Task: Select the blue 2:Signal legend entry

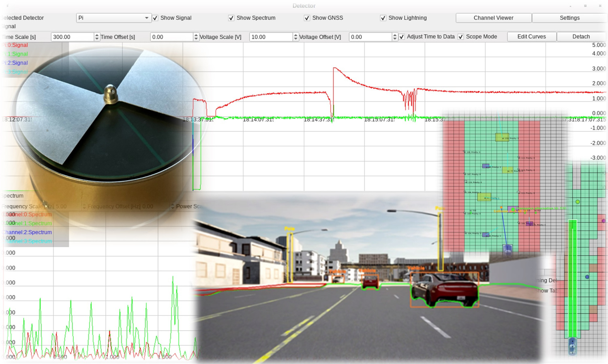Action: click(15, 63)
